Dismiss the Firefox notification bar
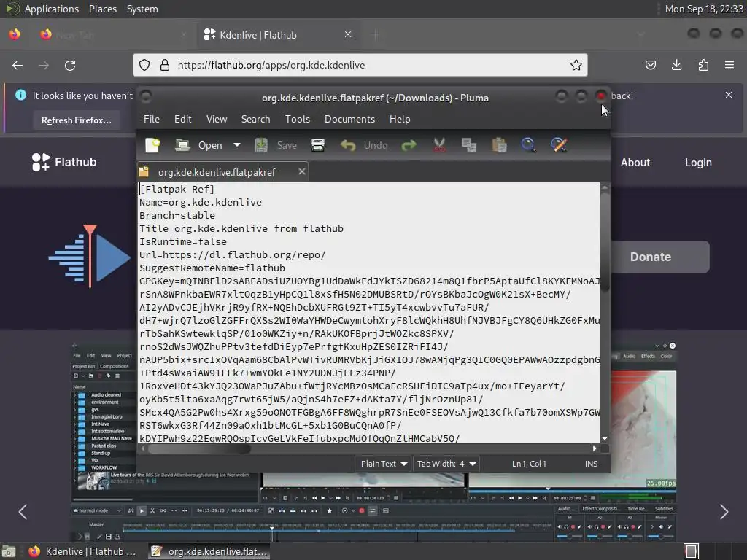This screenshot has width=747, height=560. coord(729,95)
